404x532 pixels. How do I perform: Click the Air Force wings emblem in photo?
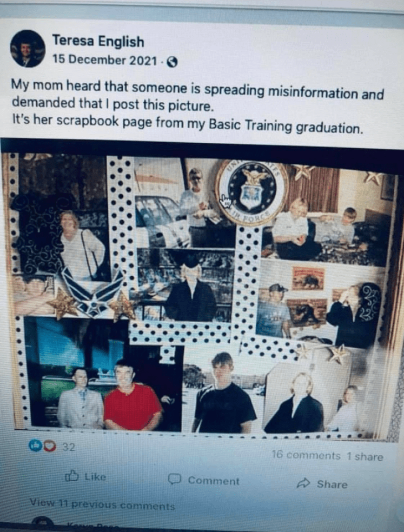[x=92, y=293]
